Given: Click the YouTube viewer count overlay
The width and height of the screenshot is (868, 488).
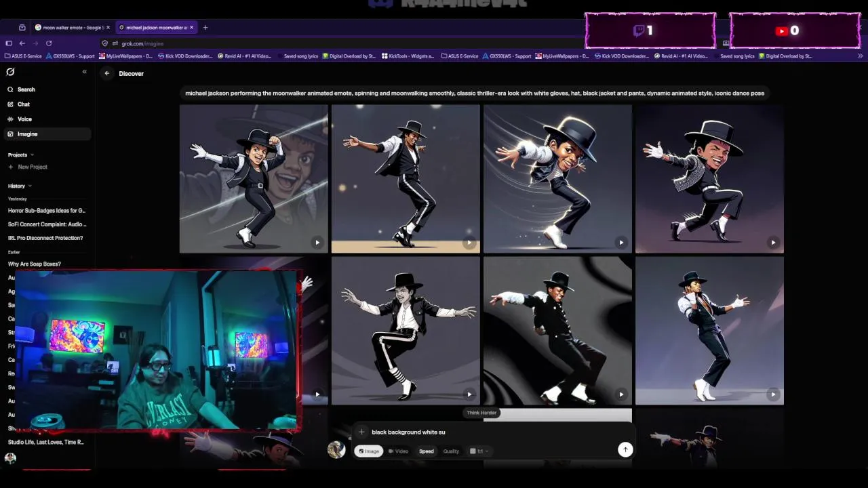Looking at the screenshot, I should [x=795, y=30].
